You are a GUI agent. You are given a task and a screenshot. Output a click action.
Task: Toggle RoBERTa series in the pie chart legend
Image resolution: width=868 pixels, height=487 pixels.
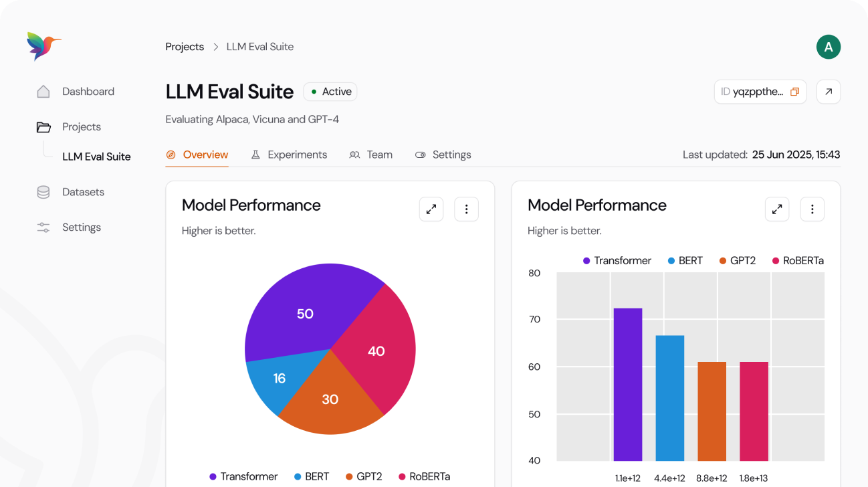(x=424, y=476)
